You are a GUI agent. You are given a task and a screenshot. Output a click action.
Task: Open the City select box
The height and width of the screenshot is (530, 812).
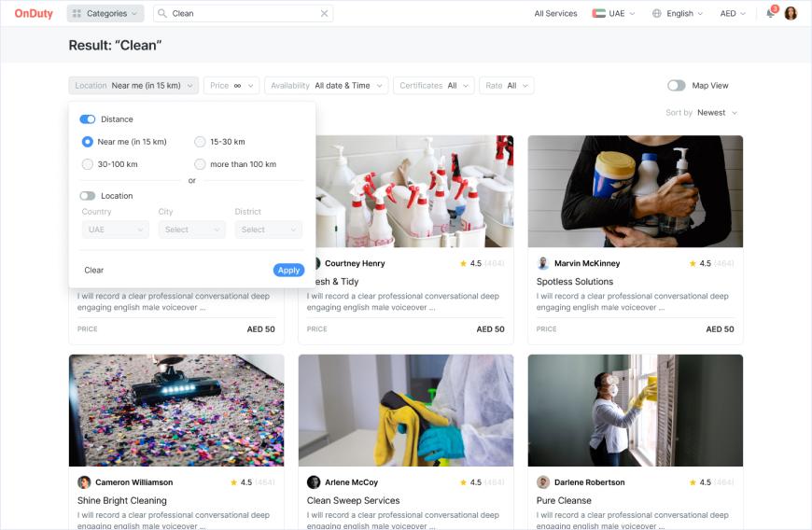coord(192,230)
